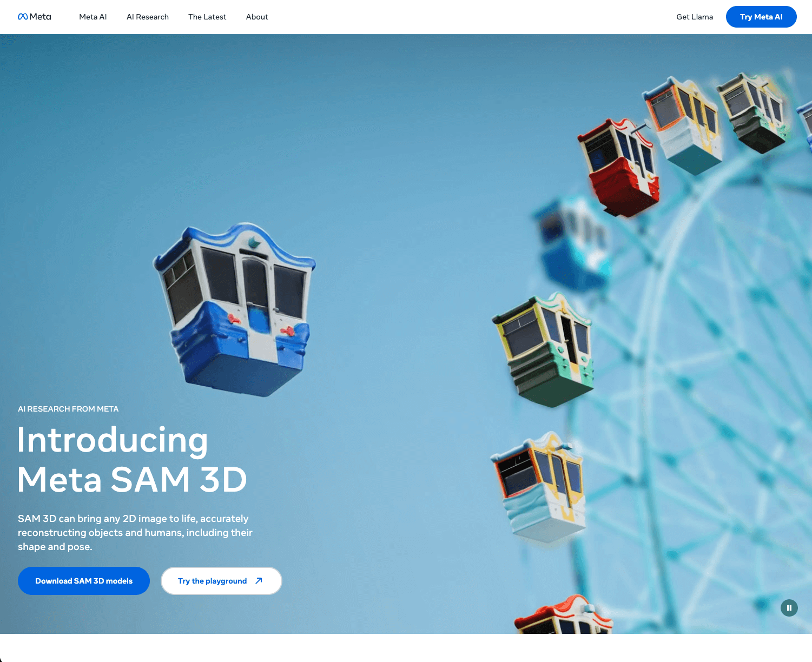The width and height of the screenshot is (812, 662).
Task: Open Meta AI via the logo home link
Action: click(x=35, y=16)
